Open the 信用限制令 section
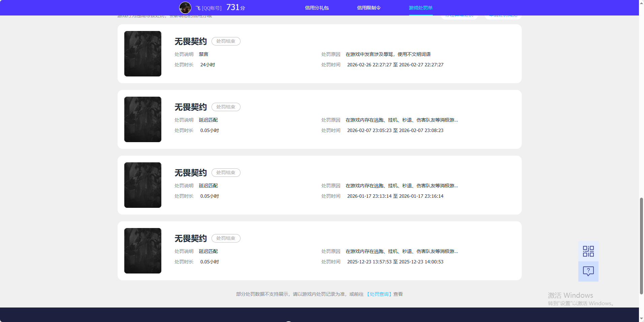 [x=368, y=7]
